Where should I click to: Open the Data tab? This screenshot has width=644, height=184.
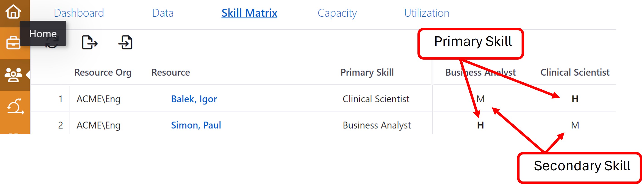pyautogui.click(x=163, y=13)
